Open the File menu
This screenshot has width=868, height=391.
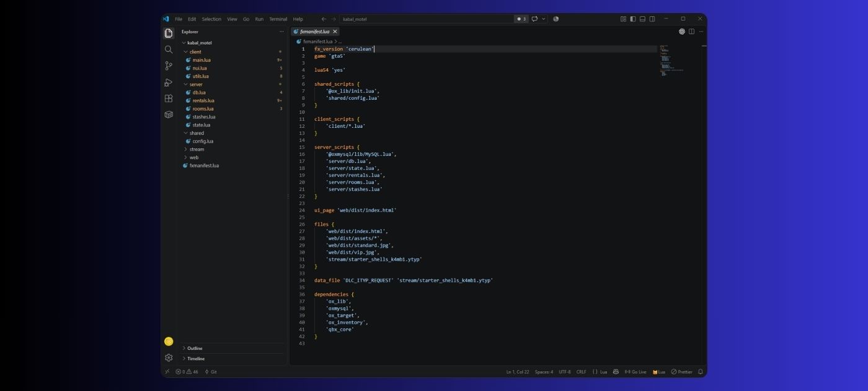click(x=179, y=19)
